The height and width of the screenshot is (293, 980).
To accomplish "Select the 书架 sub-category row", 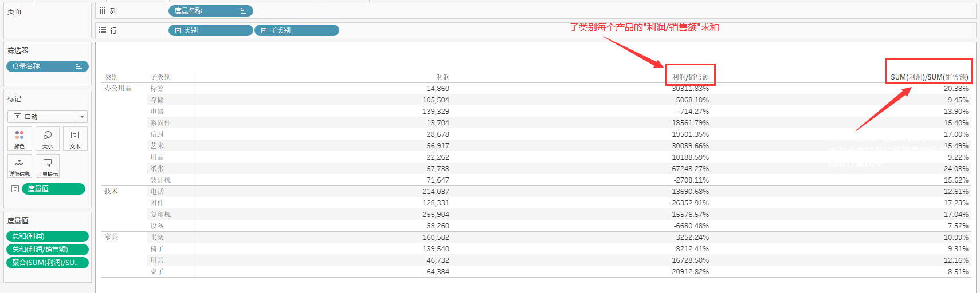I will [x=157, y=237].
